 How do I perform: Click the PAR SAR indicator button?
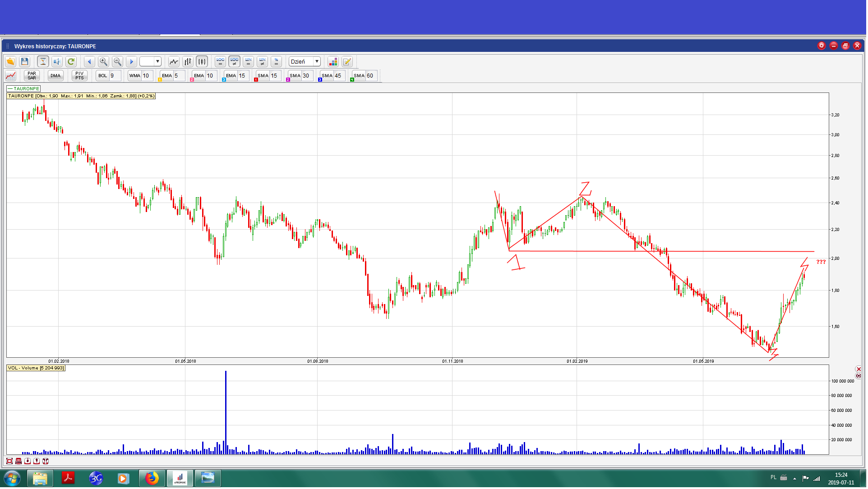(32, 76)
